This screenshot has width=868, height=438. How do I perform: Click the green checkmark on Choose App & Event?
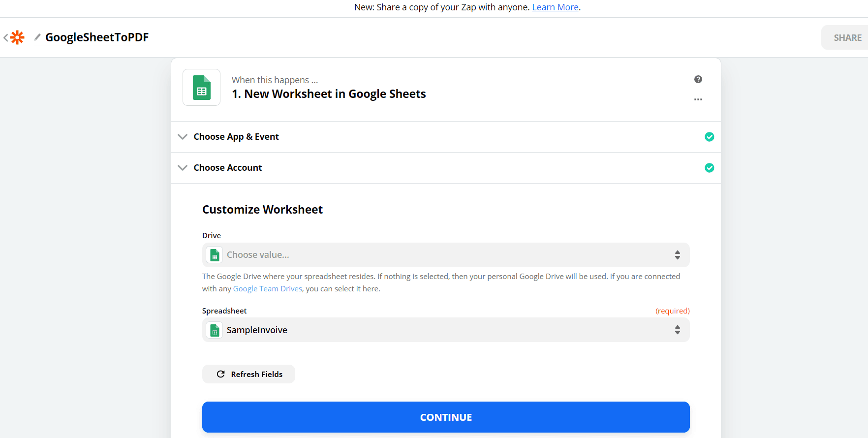click(x=710, y=136)
